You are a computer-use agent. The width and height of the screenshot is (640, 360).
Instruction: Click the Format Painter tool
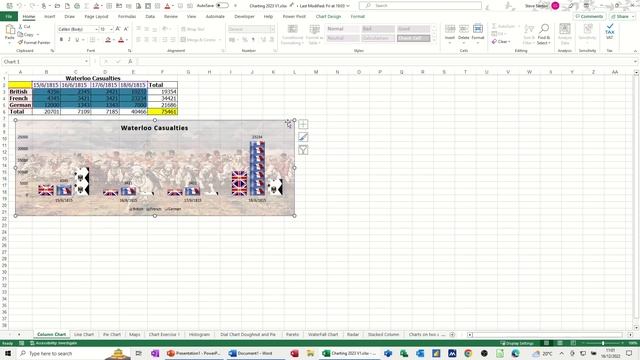pos(34,42)
